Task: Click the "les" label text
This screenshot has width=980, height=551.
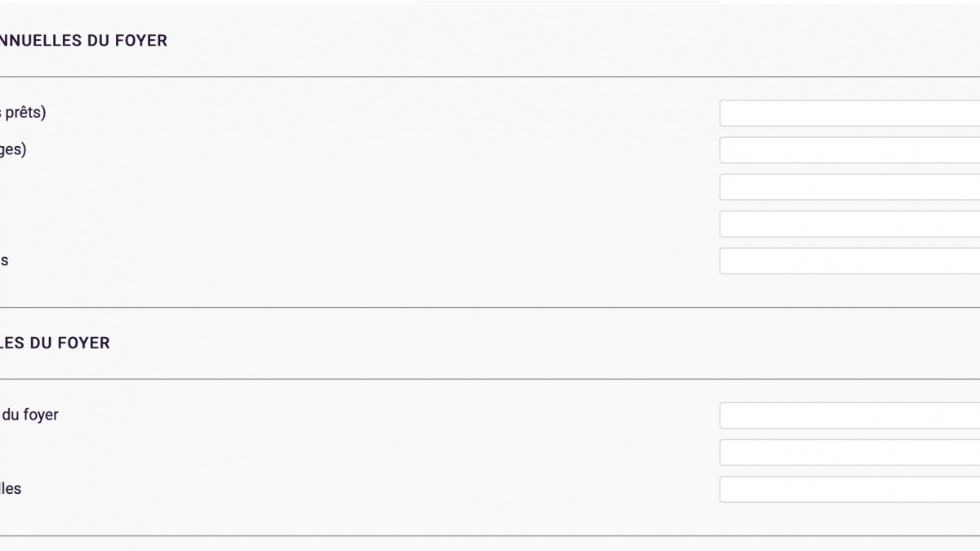Action: [x=11, y=489]
